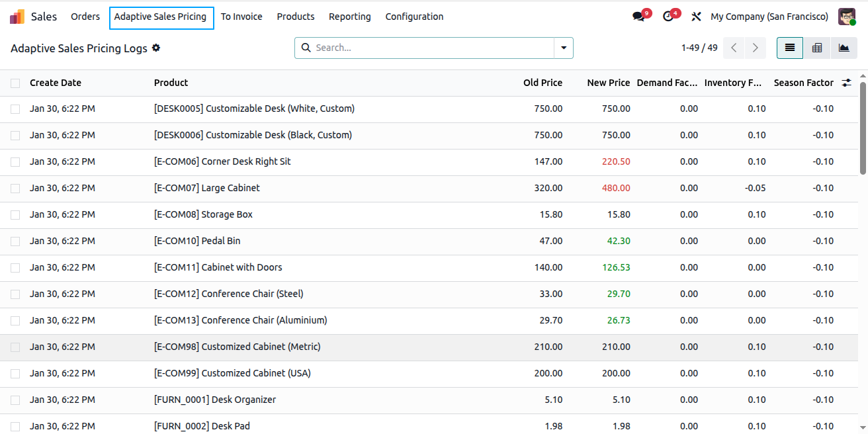The image size is (868, 434).
Task: Select the DESK0006 Customizable Desk row checkbox
Action: click(x=15, y=136)
